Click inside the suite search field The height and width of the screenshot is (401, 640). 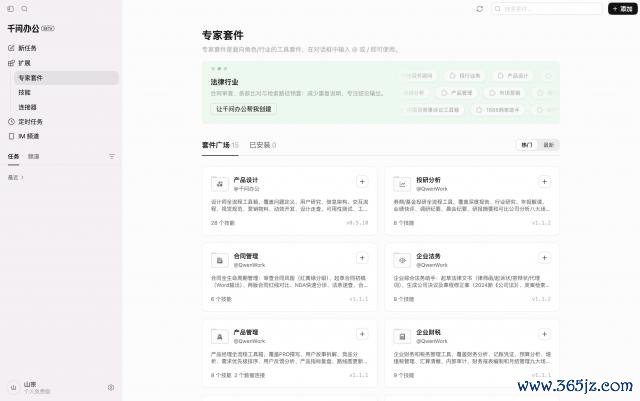pos(547,9)
